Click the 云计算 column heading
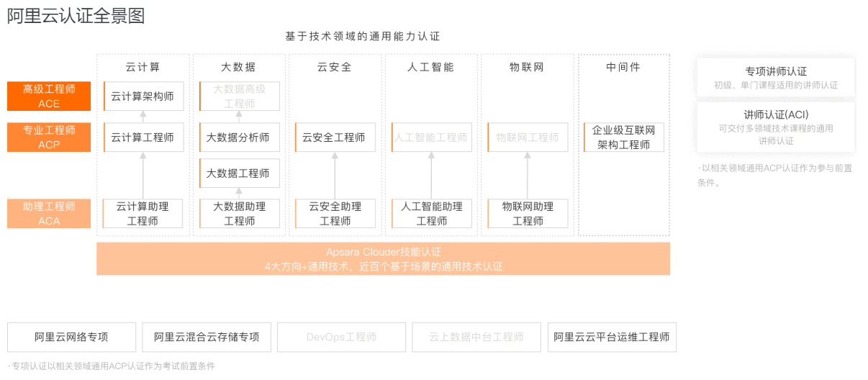This screenshot has width=868, height=380. (143, 67)
